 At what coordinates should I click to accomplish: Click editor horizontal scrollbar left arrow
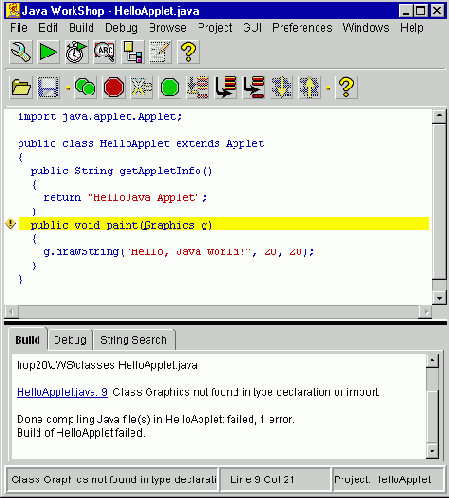[11, 312]
